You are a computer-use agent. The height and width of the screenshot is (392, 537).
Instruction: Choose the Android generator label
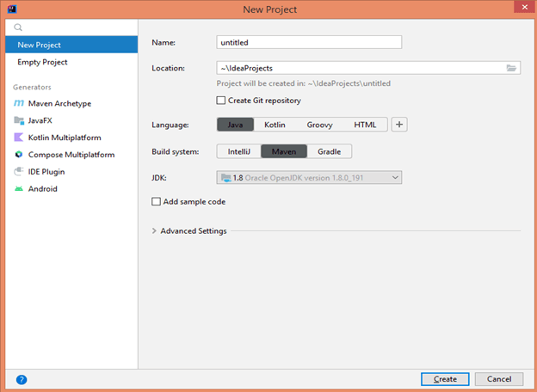point(43,188)
